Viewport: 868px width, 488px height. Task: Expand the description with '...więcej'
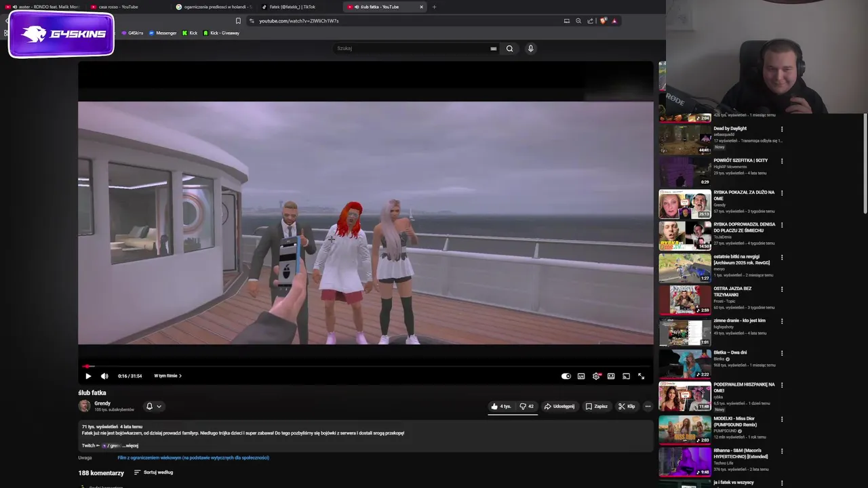click(x=131, y=446)
